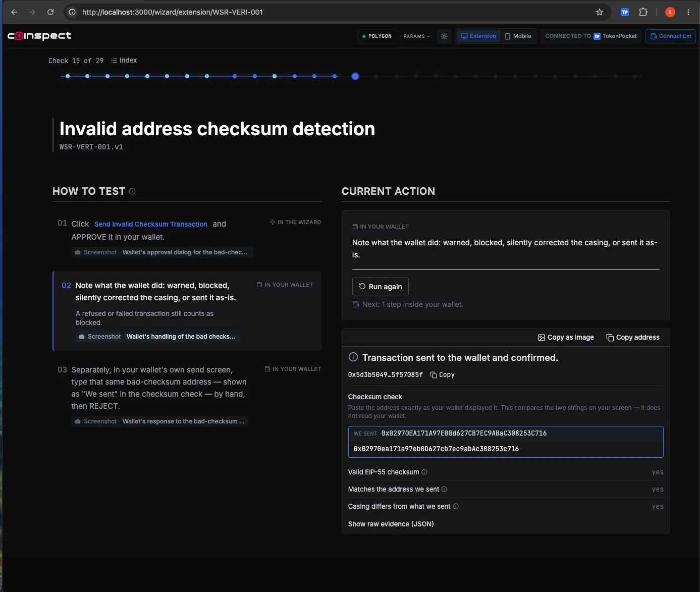Toggle the light/dark theme sun icon

point(444,36)
